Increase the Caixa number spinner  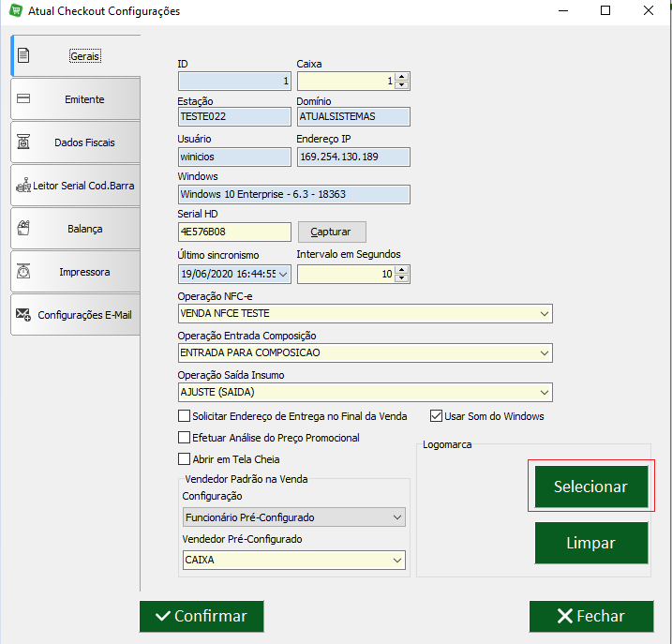point(401,77)
